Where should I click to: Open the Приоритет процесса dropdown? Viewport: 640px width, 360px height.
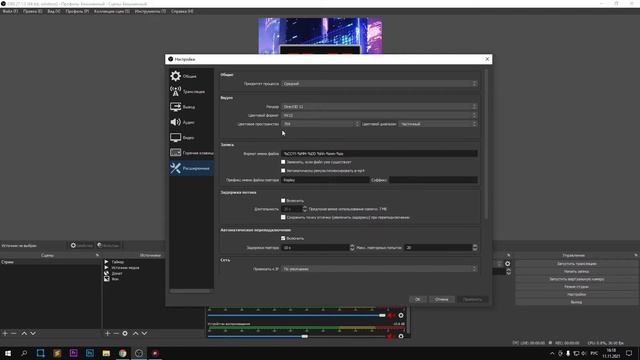[379, 83]
